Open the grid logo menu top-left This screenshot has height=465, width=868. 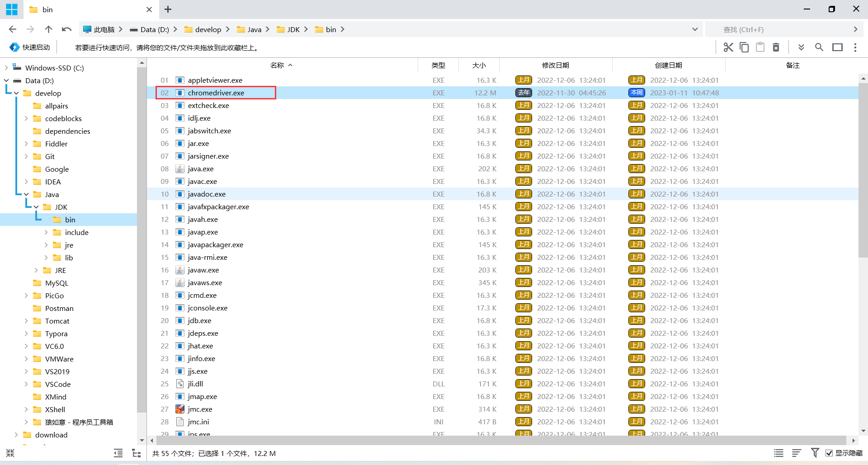(x=11, y=9)
